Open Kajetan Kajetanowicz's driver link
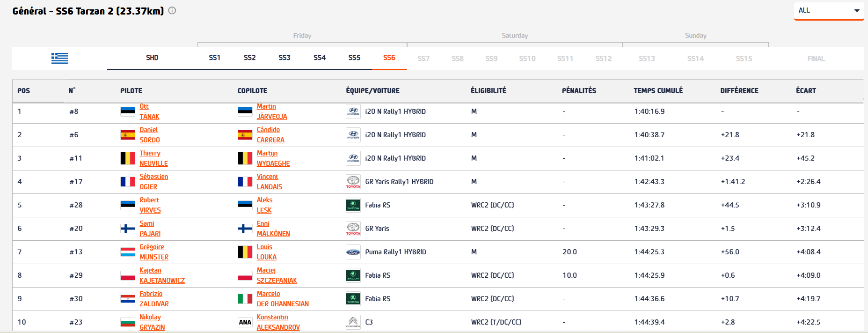Viewport: 868px width, 333px height. pos(162,275)
